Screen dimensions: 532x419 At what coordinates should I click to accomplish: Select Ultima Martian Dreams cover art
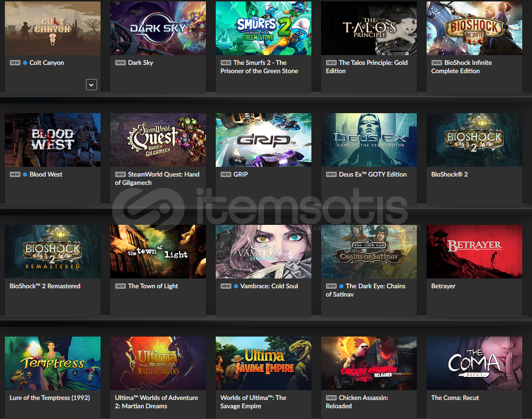[x=158, y=363]
